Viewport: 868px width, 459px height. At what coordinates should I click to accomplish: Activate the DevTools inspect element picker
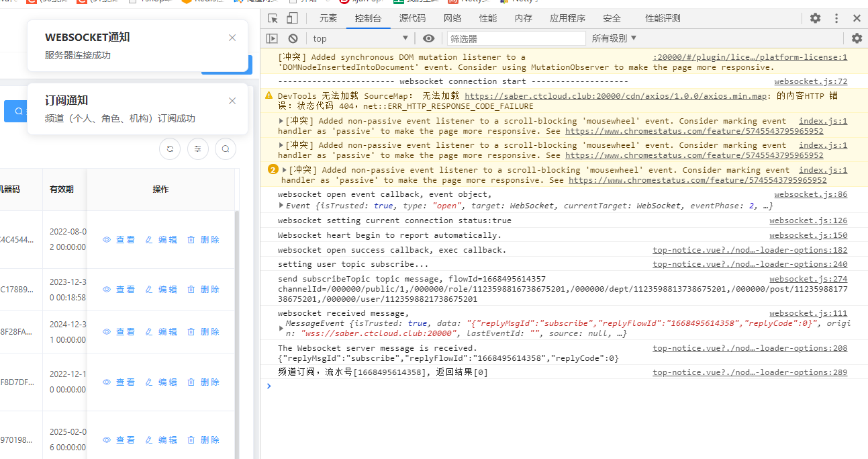point(273,19)
